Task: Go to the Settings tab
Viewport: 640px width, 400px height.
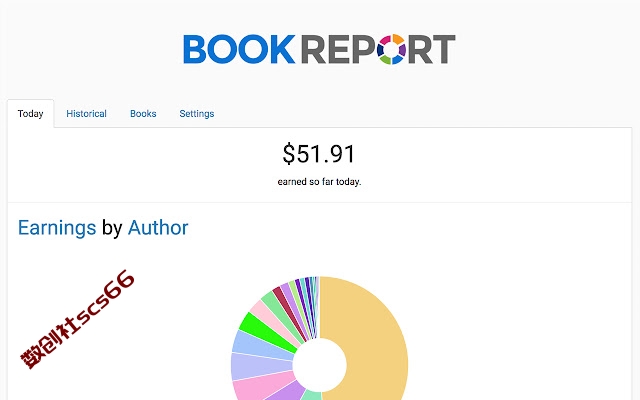Action: 197,113
